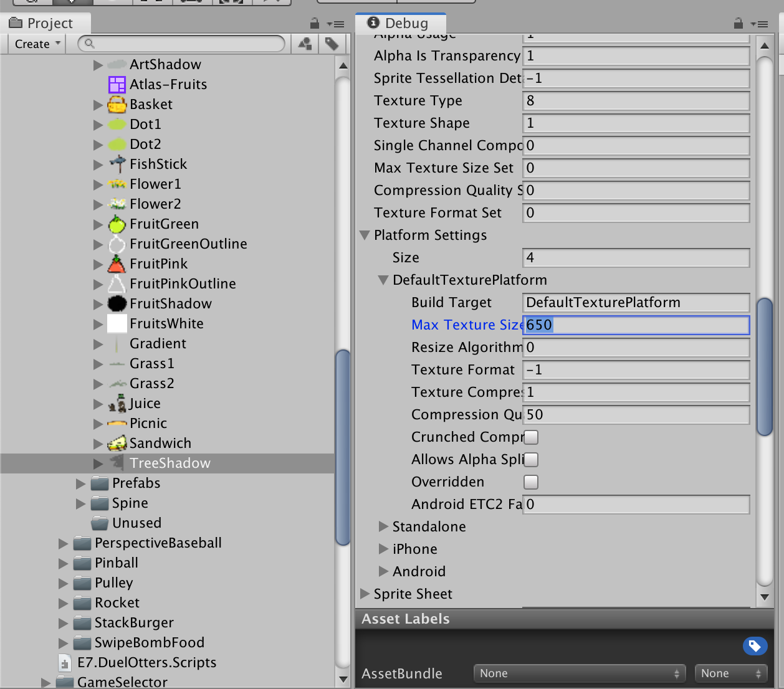Open the Project panel options menu icon
The width and height of the screenshot is (784, 689).
[336, 24]
